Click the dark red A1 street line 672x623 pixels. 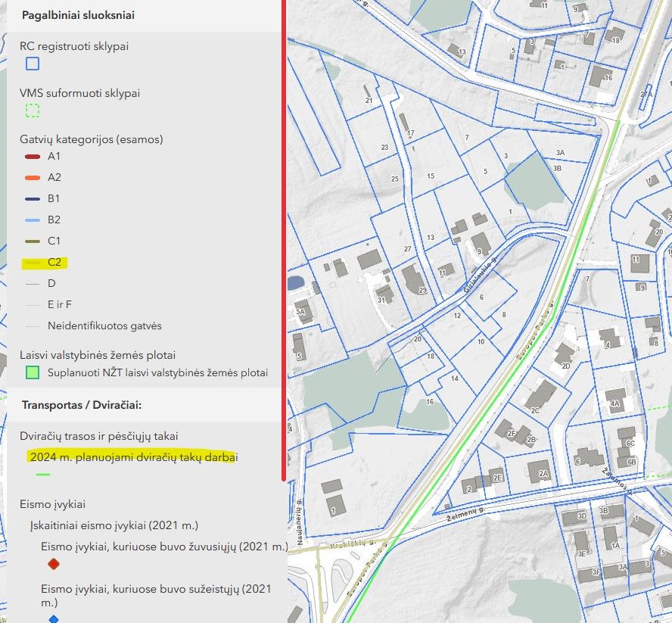coord(33,157)
